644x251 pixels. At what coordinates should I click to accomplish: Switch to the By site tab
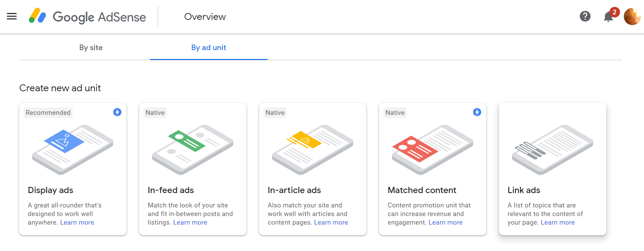tap(91, 48)
